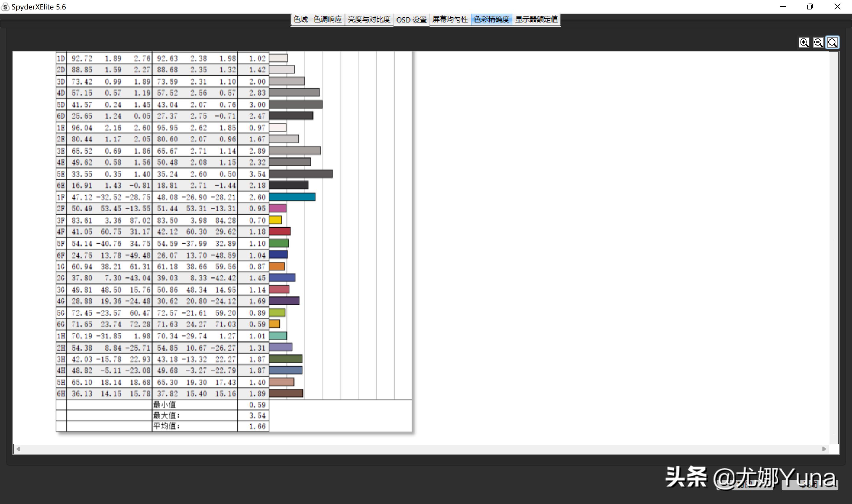Click the yellow swatch on row 3F
This screenshot has height=504, width=852.
tap(276, 220)
